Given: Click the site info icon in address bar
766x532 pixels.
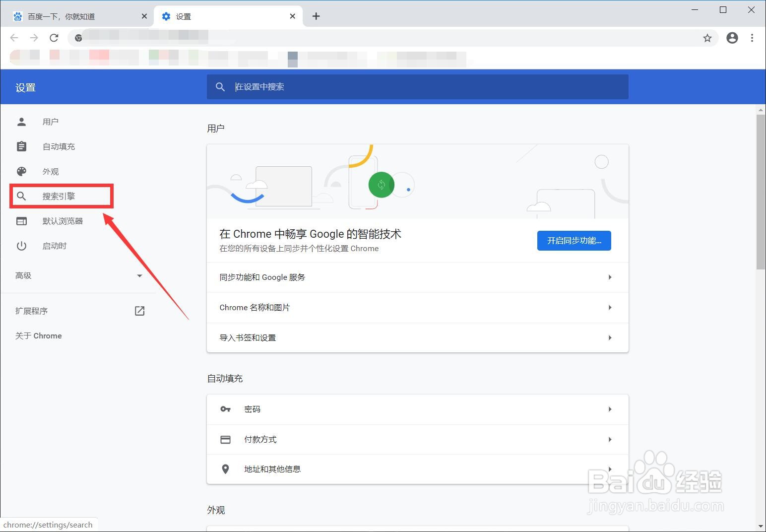Looking at the screenshot, I should pyautogui.click(x=78, y=38).
